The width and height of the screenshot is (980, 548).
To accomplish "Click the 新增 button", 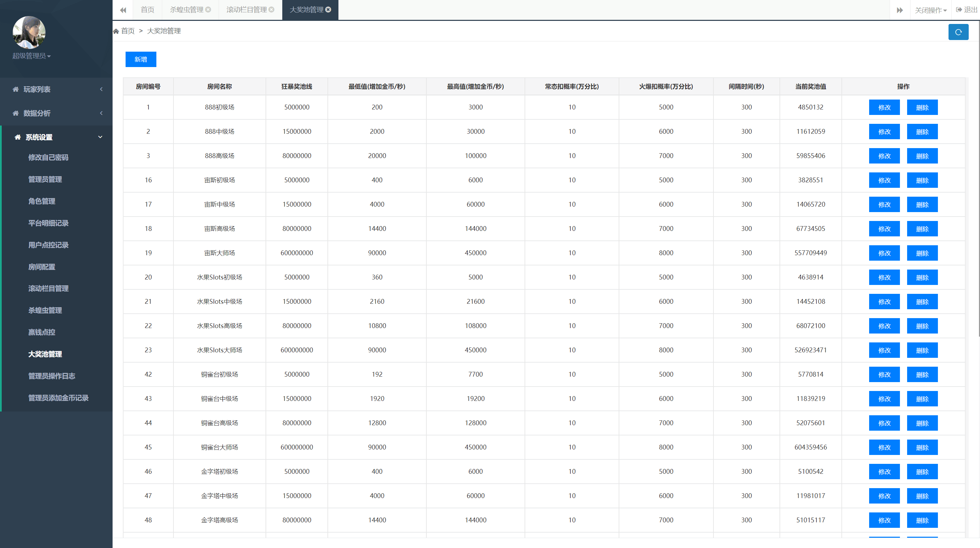I will coord(141,59).
